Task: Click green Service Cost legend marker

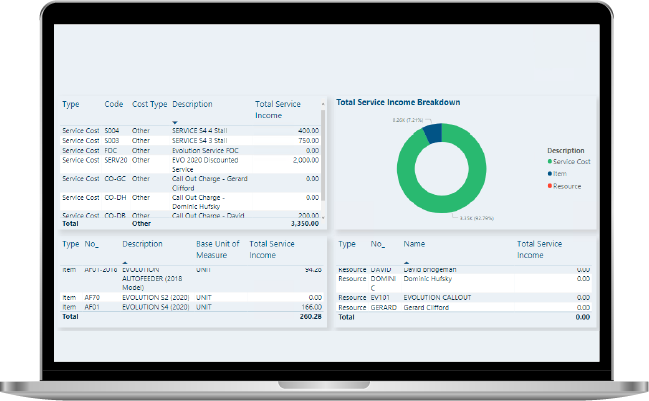Action: click(x=550, y=161)
